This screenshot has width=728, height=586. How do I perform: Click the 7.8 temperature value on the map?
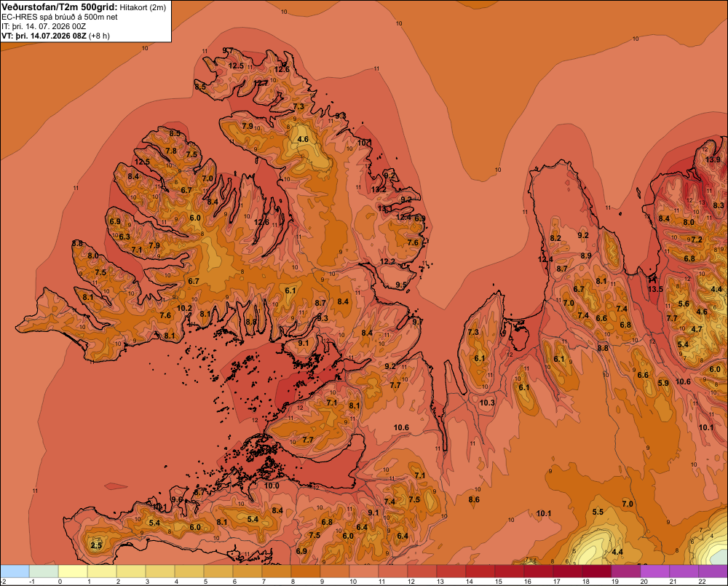click(x=171, y=151)
